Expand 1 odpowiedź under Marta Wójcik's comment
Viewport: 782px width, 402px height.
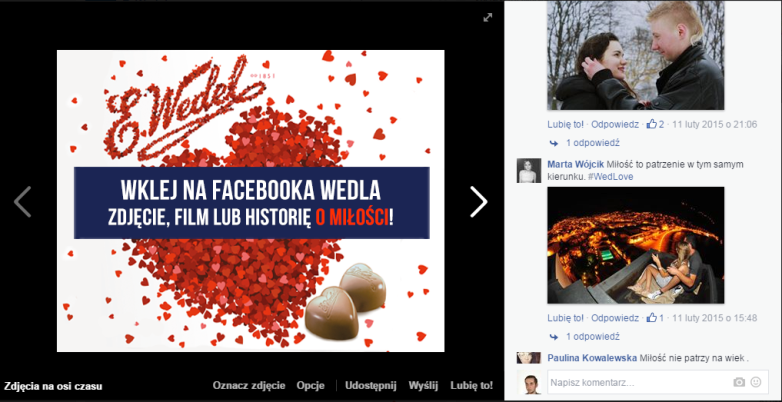coord(592,337)
